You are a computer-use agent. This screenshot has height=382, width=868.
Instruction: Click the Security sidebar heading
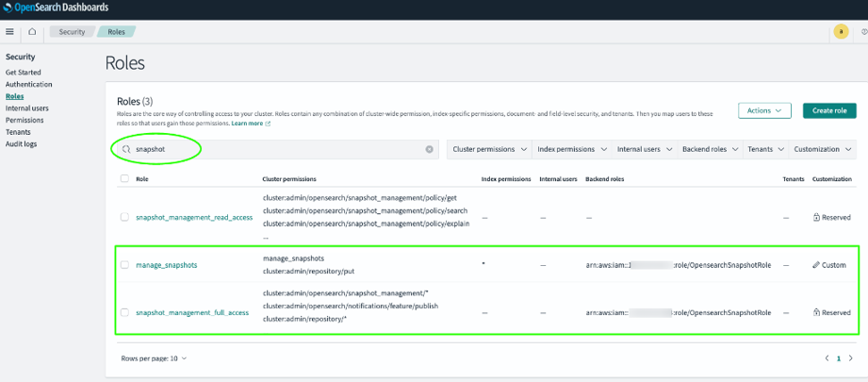[21, 57]
